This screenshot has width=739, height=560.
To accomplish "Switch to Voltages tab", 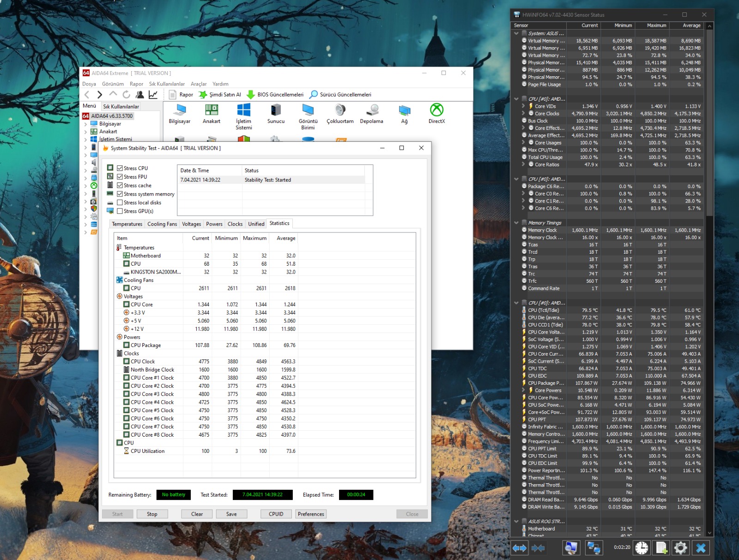I will 191,224.
